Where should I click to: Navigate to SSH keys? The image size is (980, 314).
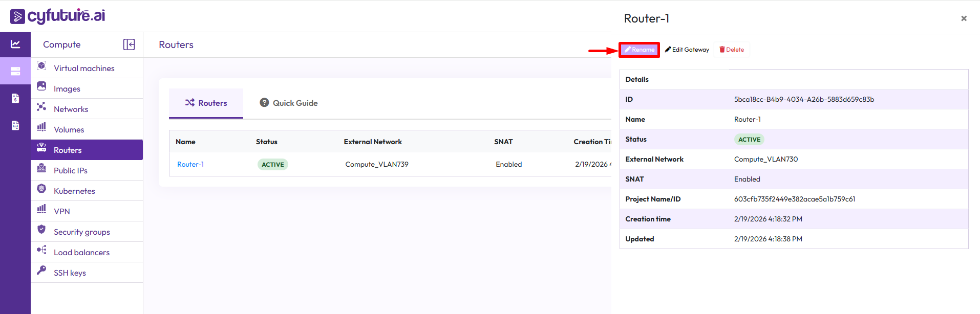click(x=70, y=273)
